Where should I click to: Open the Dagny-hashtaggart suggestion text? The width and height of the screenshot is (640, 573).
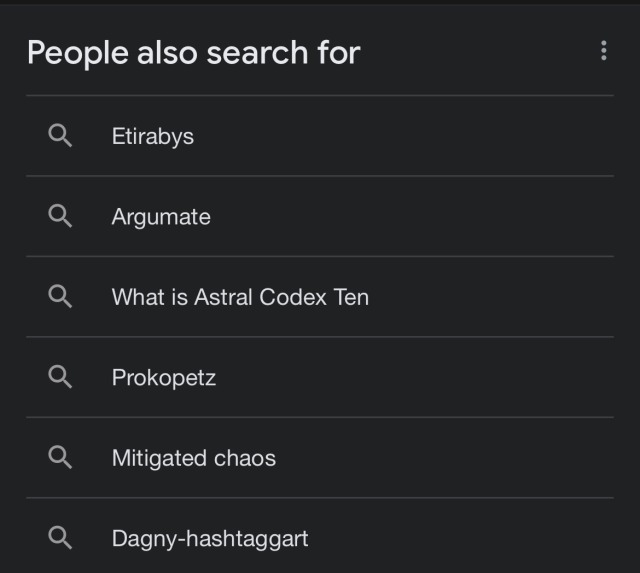point(210,538)
